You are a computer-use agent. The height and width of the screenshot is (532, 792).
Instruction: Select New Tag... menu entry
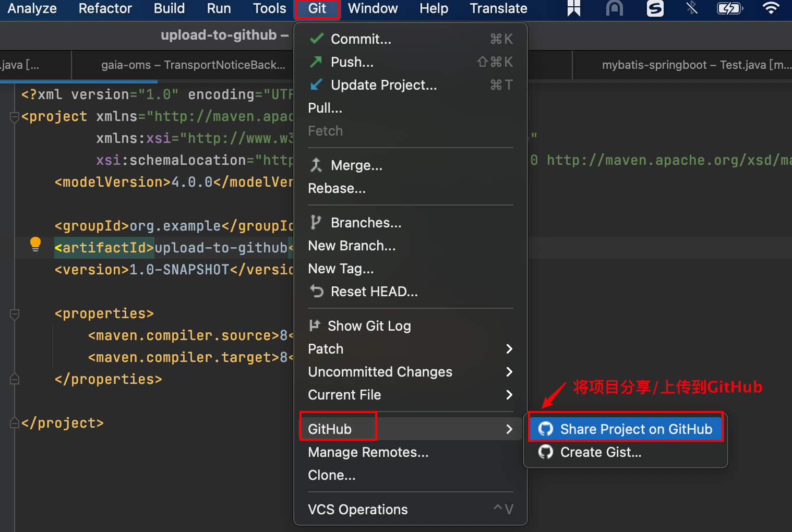[411, 269]
